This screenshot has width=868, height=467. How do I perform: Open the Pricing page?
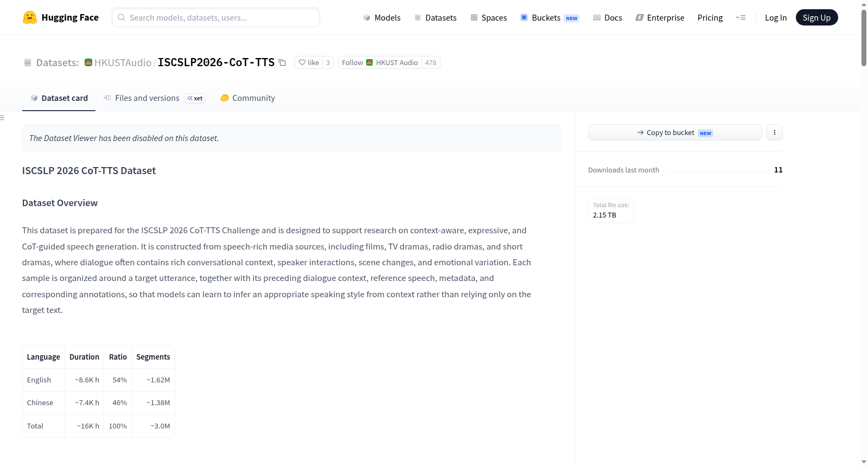click(710, 17)
